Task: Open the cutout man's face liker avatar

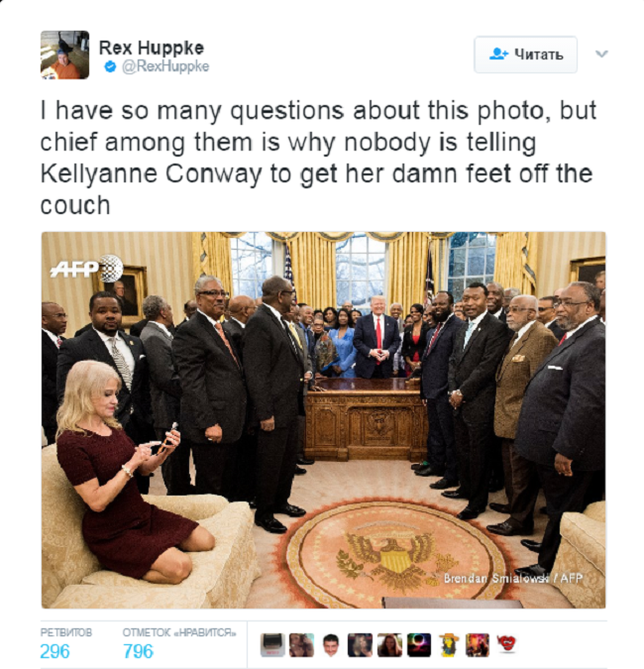Action: point(331,645)
